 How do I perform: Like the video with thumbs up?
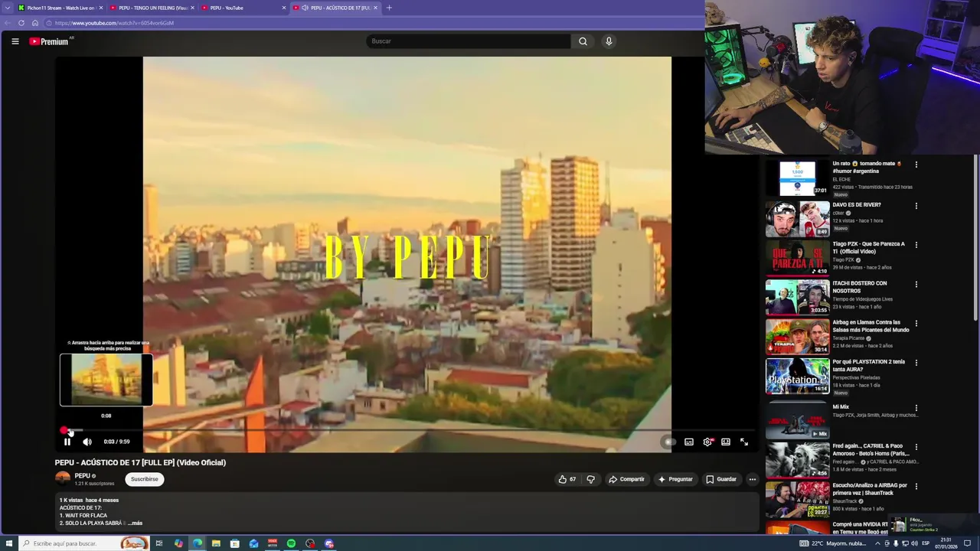tap(567, 479)
